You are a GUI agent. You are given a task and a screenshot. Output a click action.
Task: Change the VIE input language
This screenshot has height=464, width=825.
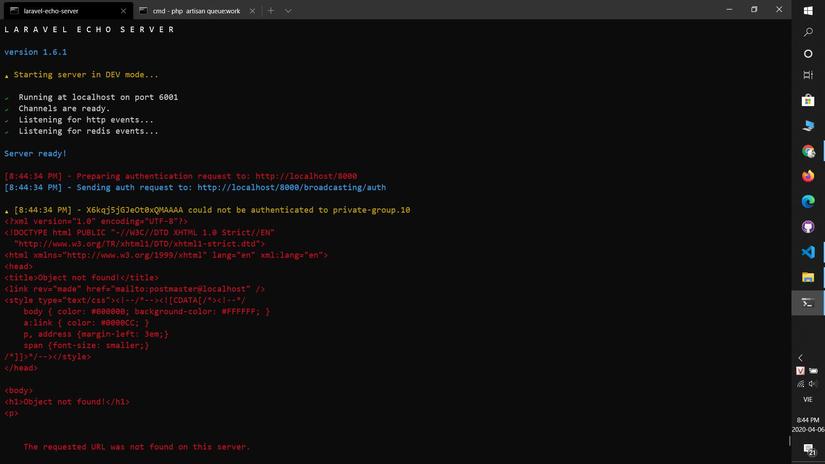808,399
